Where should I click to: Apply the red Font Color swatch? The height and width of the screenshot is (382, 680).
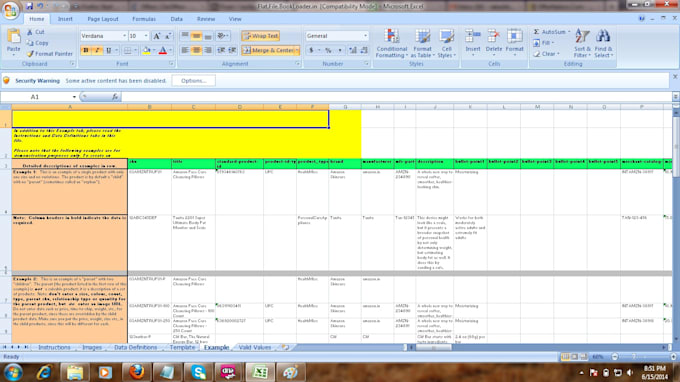click(x=163, y=50)
